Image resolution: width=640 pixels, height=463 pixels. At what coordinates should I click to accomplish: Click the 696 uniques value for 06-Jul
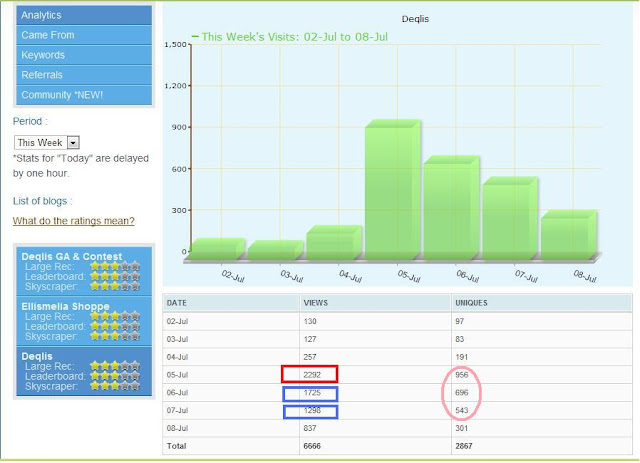462,393
